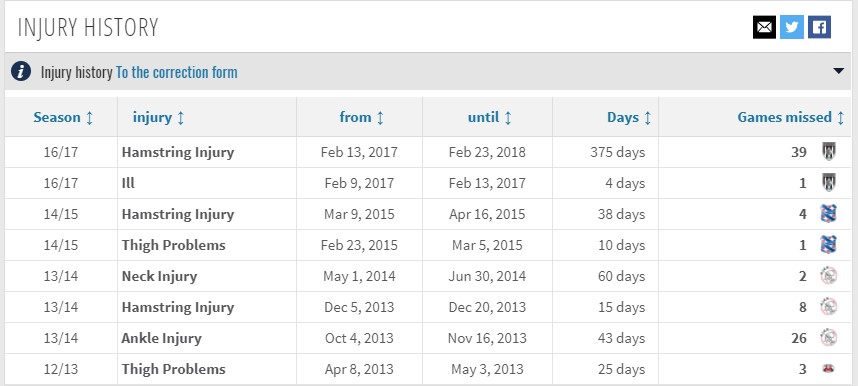Sort table by Season column
858x386 pixels.
pos(63,117)
